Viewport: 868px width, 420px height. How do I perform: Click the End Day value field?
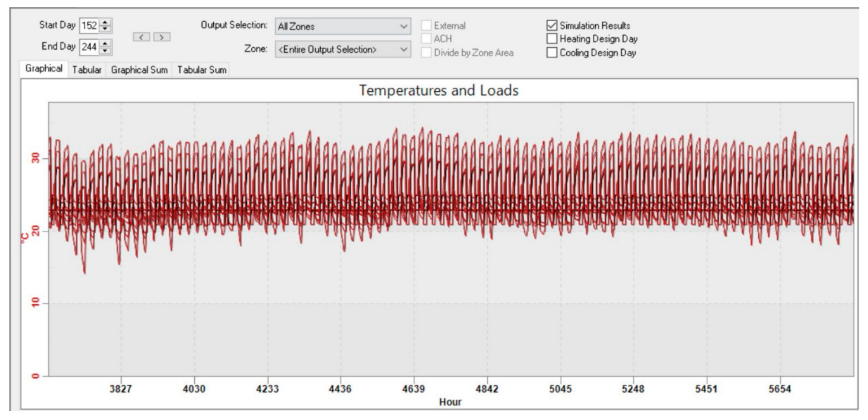[89, 47]
